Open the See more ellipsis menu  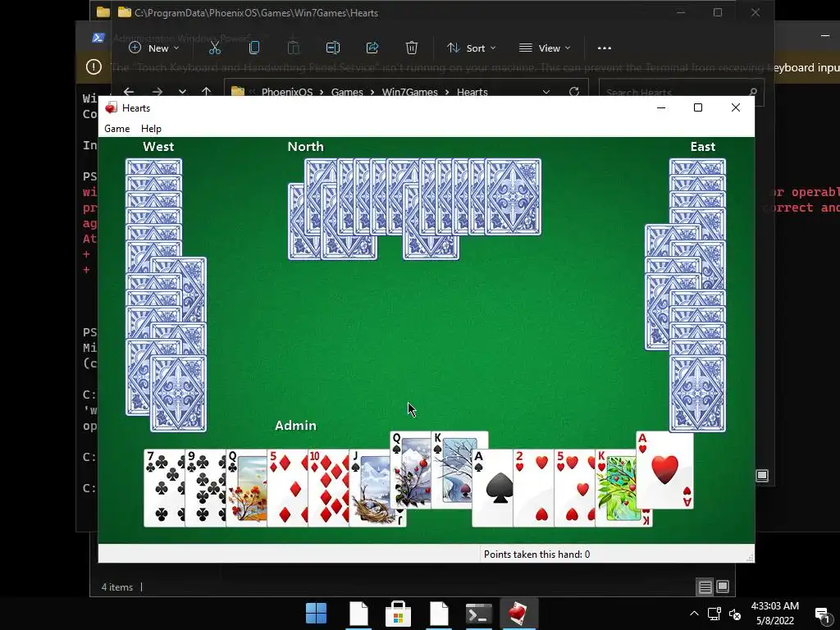(x=605, y=48)
